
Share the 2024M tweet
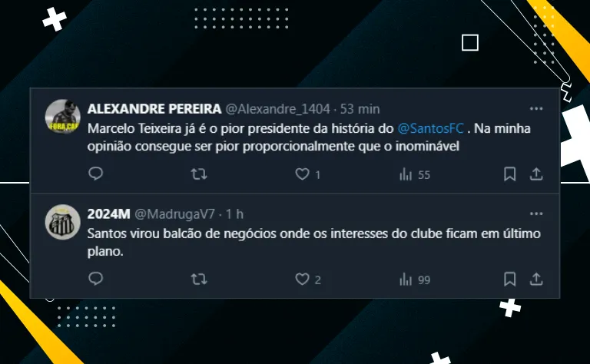click(536, 280)
